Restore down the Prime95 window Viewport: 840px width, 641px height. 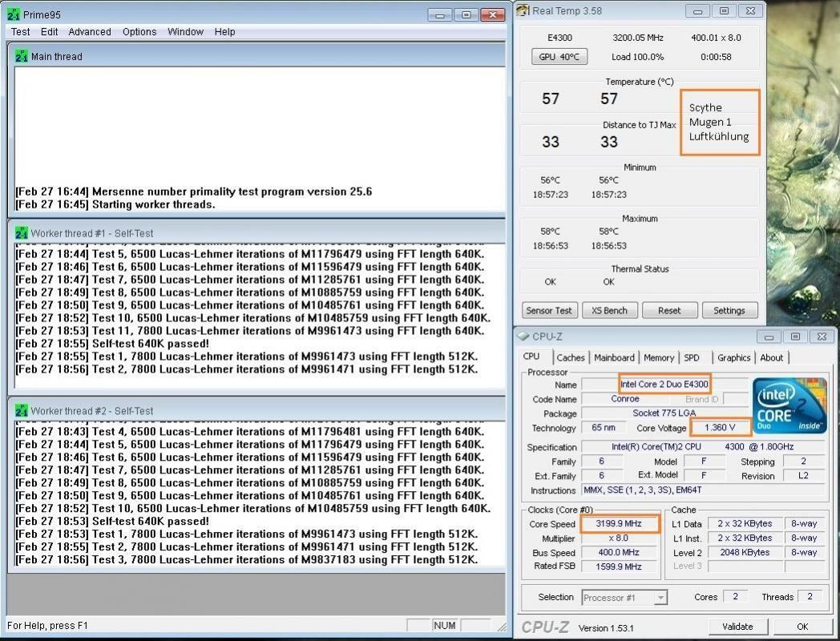(x=466, y=15)
